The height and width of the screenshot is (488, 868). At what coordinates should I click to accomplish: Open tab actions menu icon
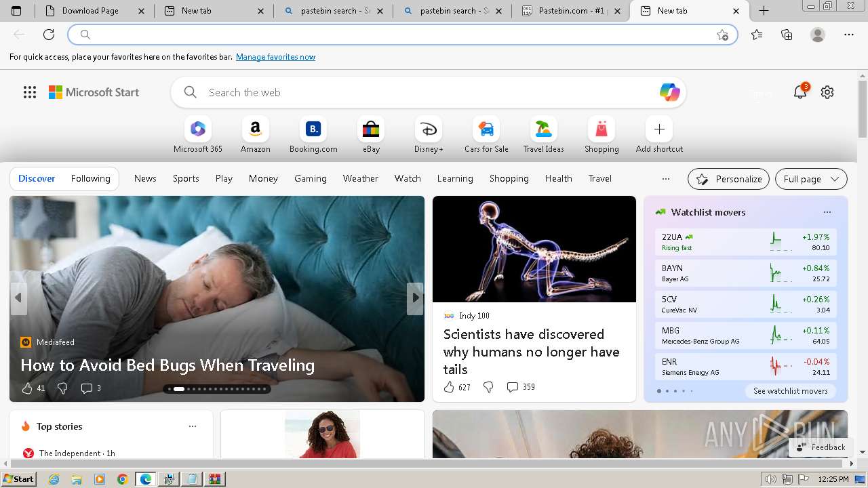(16, 11)
